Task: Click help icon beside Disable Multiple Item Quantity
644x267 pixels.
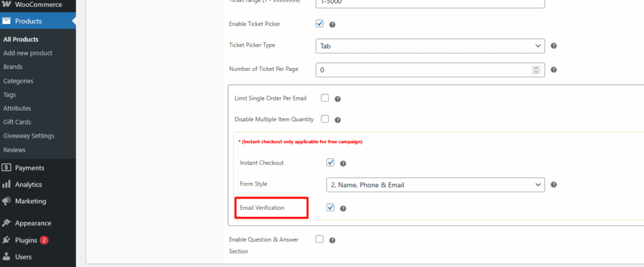Action: (337, 119)
